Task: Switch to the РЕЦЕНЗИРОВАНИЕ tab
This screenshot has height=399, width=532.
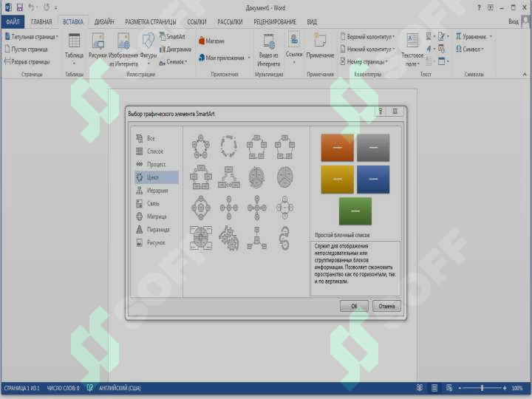Action: click(275, 22)
